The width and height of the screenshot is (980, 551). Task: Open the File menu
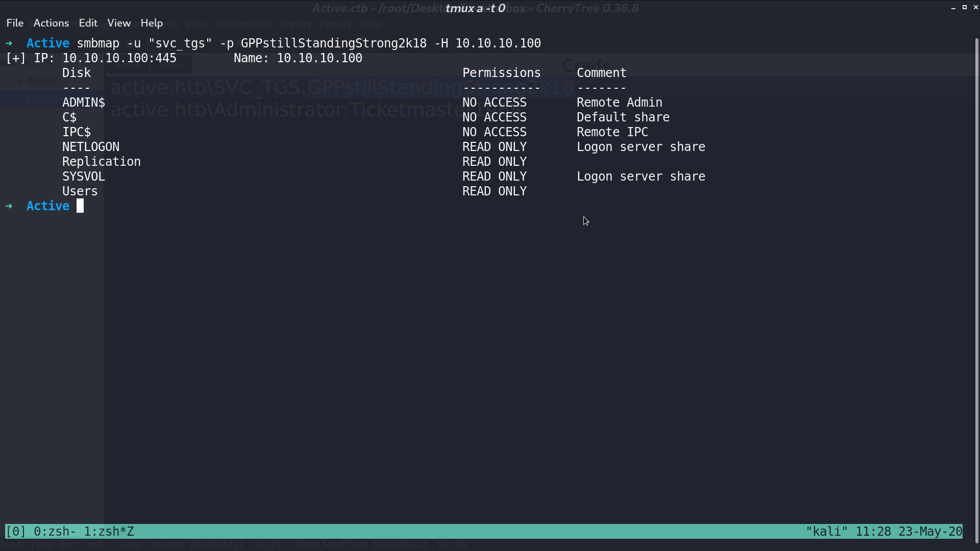(x=15, y=23)
